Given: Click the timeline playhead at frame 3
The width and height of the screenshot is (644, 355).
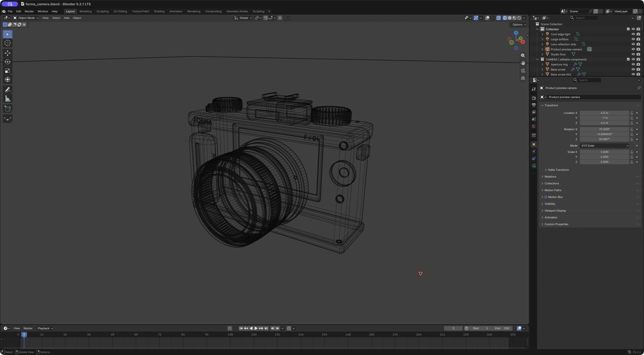Looking at the screenshot, I should (x=24, y=334).
